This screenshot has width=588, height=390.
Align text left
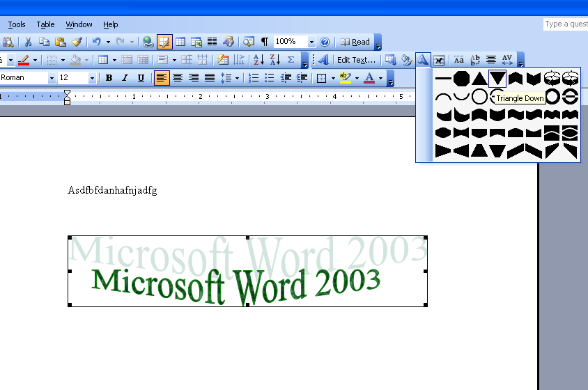point(162,78)
